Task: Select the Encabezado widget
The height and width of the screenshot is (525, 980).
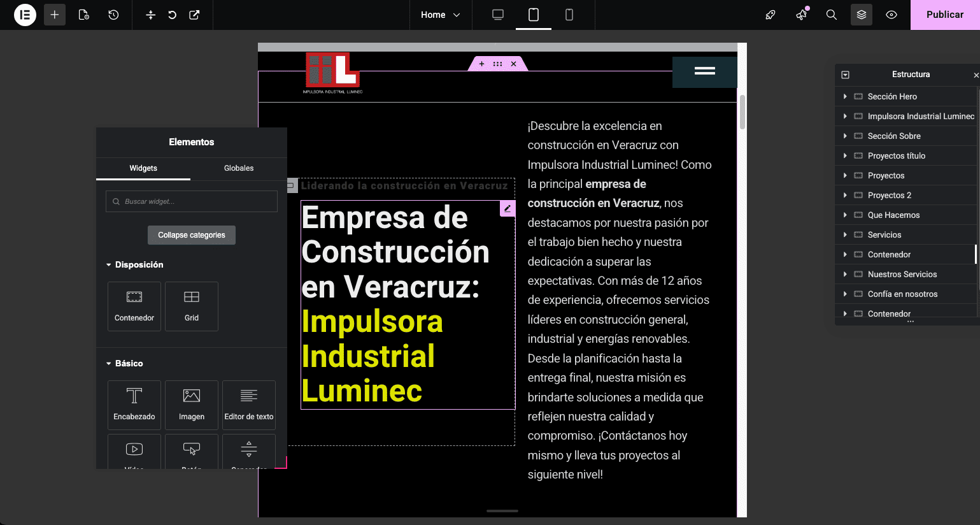Action: pyautogui.click(x=134, y=405)
